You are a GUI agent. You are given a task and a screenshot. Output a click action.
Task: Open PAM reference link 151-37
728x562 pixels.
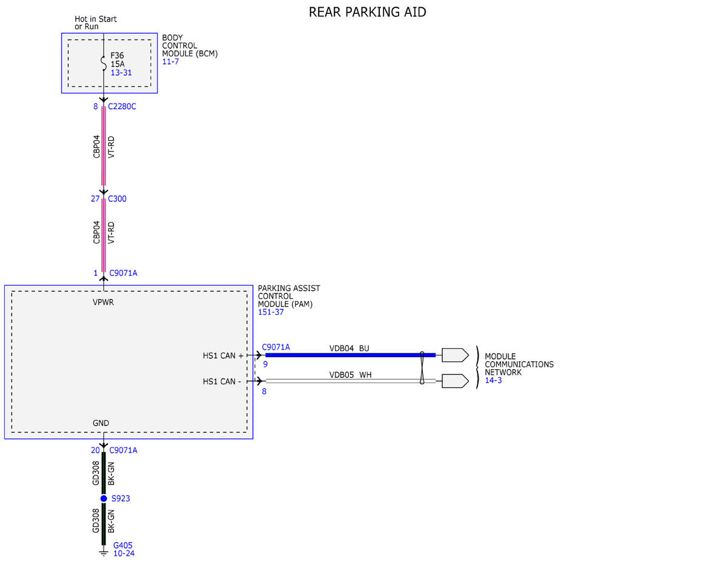pyautogui.click(x=271, y=312)
